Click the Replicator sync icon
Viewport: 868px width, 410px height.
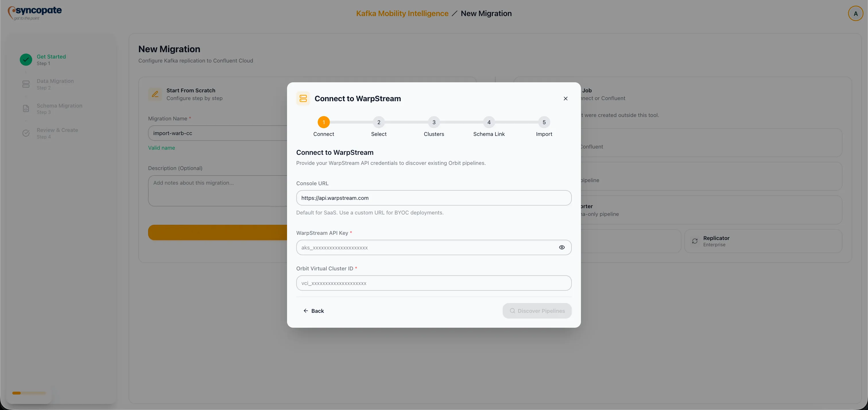(x=695, y=241)
